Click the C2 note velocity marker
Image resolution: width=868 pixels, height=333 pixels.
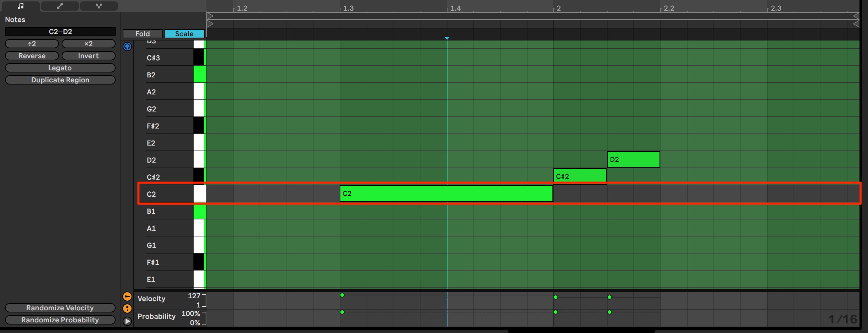[342, 295]
